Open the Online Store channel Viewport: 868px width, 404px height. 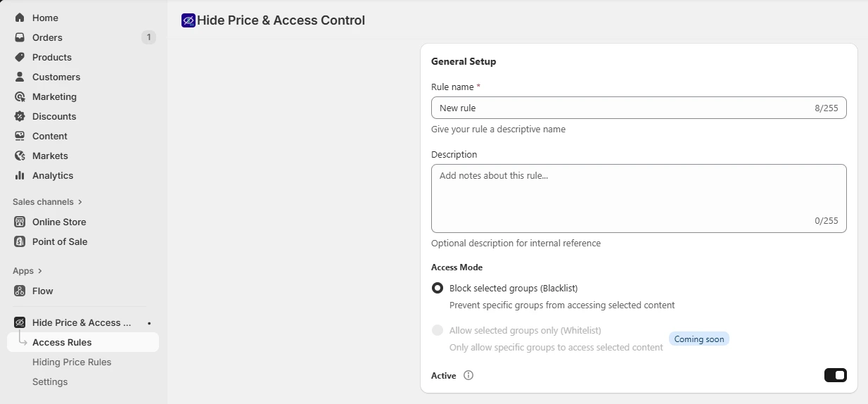(x=59, y=222)
